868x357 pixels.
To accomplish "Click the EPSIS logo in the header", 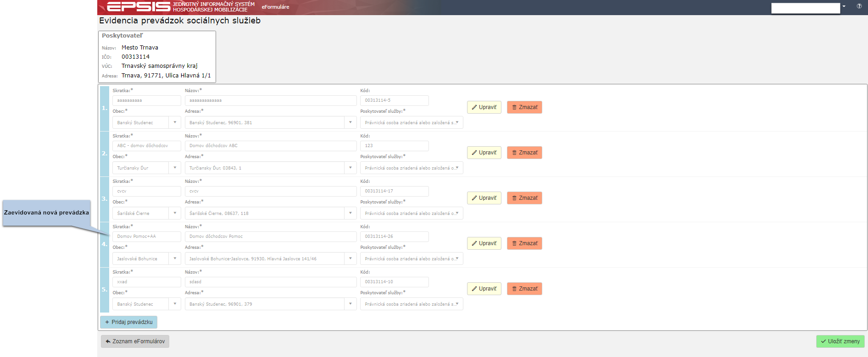I will (139, 6).
